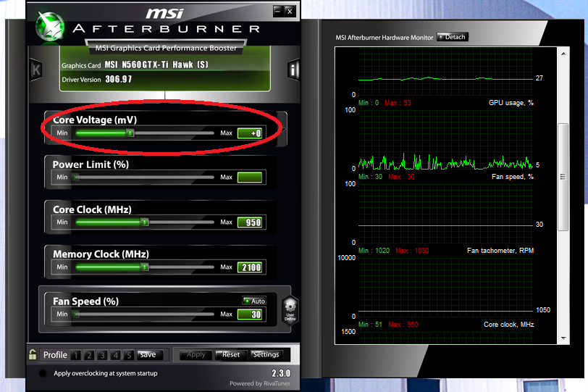Click the profile Save button
Screen dimensions: 588x392
tap(149, 354)
